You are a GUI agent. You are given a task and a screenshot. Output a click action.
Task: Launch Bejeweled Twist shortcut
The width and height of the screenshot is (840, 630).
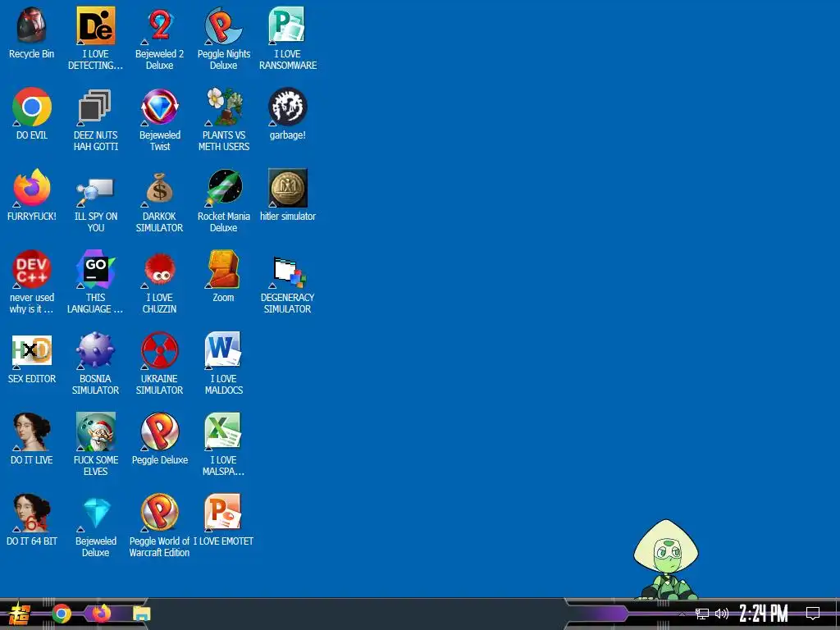(x=160, y=107)
